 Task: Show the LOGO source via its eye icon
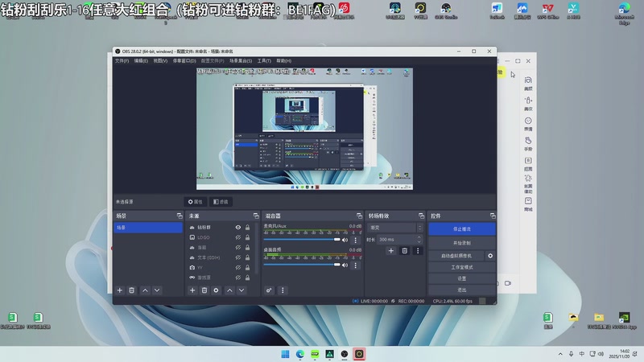coord(237,237)
